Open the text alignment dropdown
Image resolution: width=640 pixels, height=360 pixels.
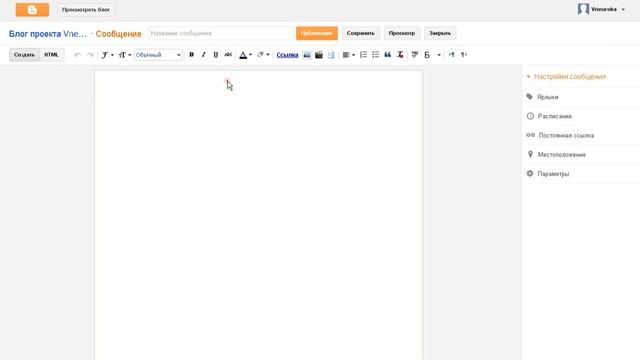pos(349,55)
